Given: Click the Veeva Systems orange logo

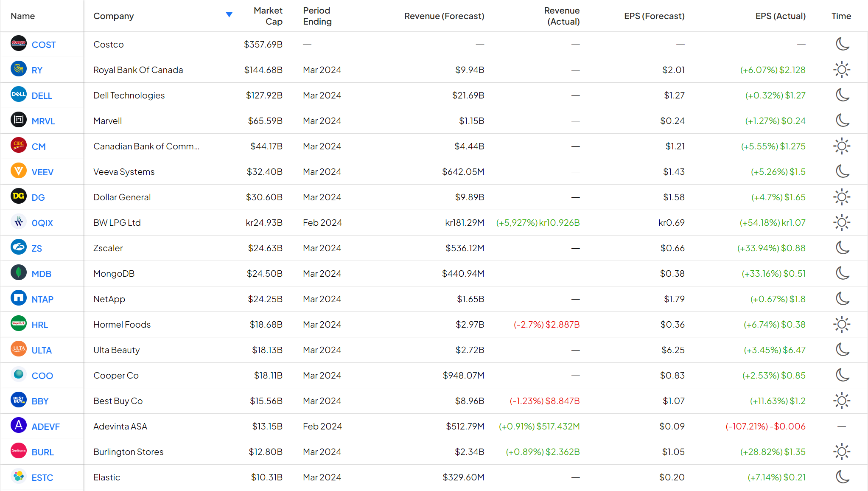Looking at the screenshot, I should click(x=19, y=171).
